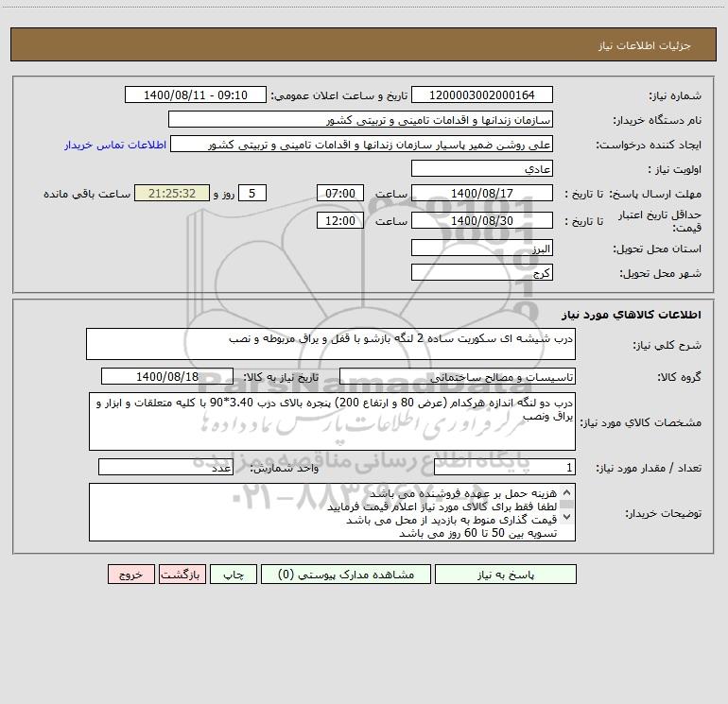Viewport: 728px width, 704px height.
Task: Click delivery city field کرج
Action: (x=482, y=272)
